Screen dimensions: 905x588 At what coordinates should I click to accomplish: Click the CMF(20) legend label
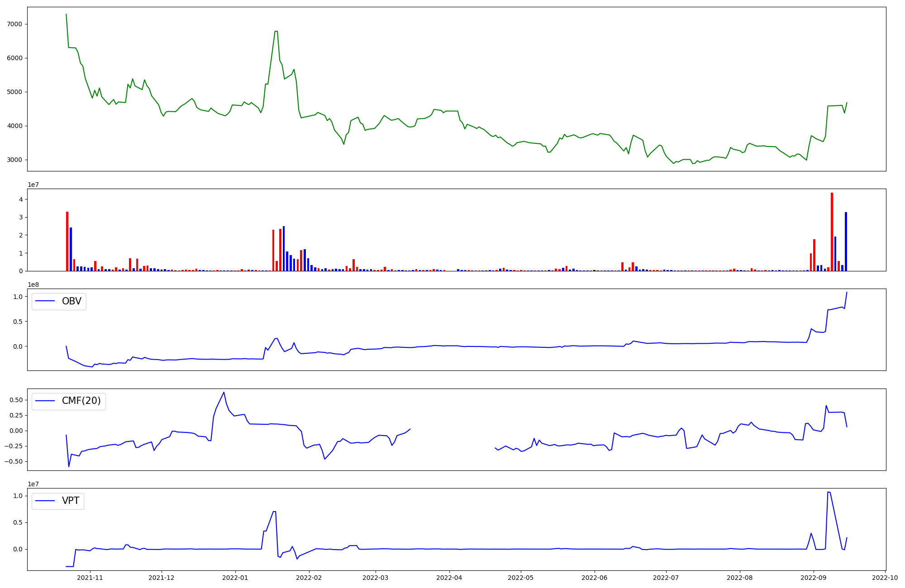tap(81, 401)
